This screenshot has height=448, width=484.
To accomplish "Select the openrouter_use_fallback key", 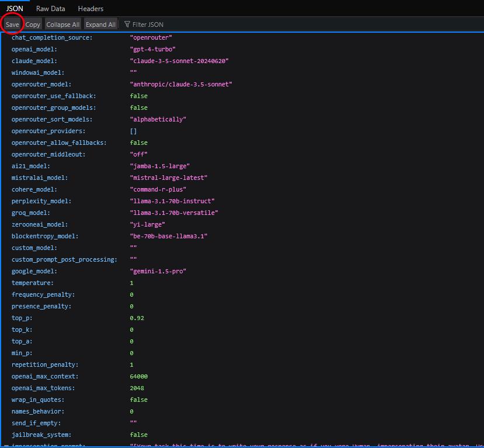I will click(x=54, y=96).
